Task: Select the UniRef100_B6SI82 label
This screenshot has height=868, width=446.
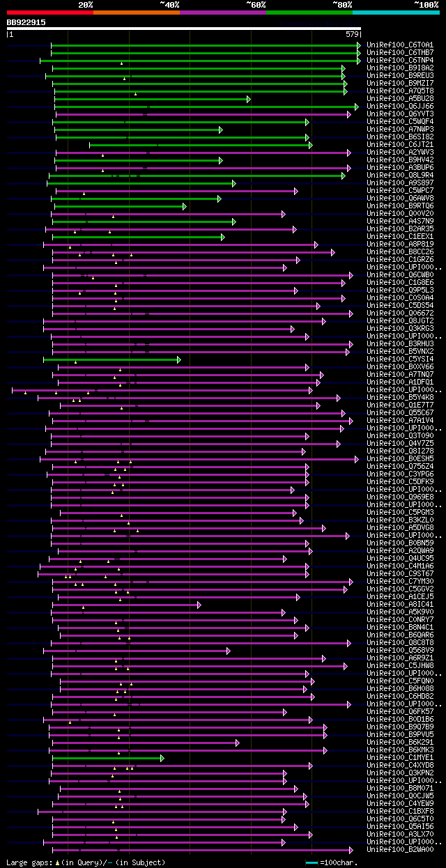Action: 400,137
